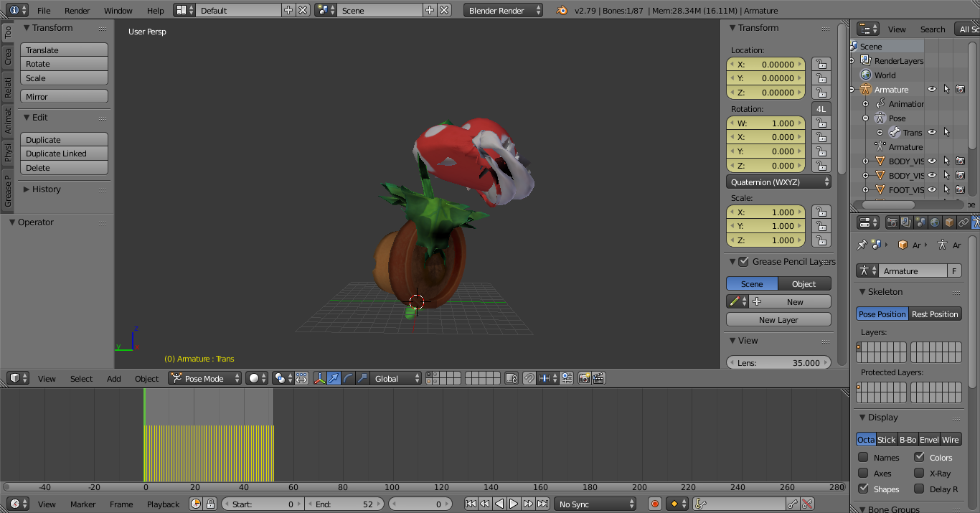Open the Render properties camera tab
980x513 pixels.
pos(892,222)
